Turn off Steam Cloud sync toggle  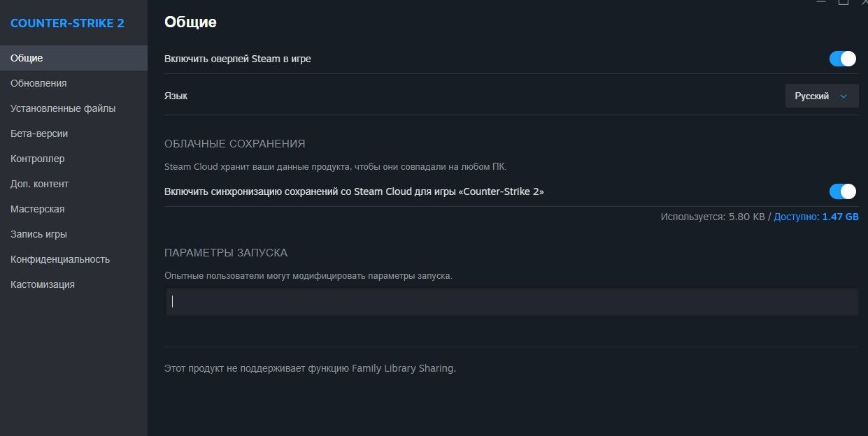pyautogui.click(x=842, y=191)
